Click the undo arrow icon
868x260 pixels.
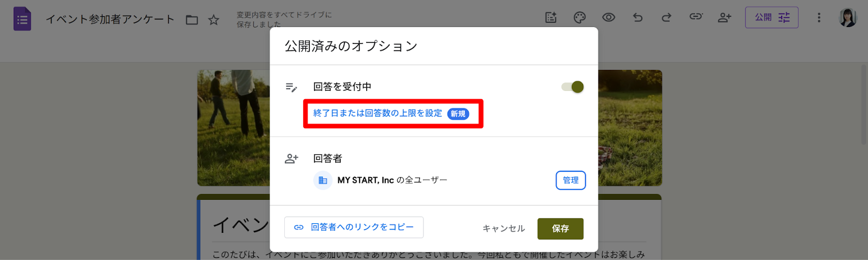pos(638,18)
